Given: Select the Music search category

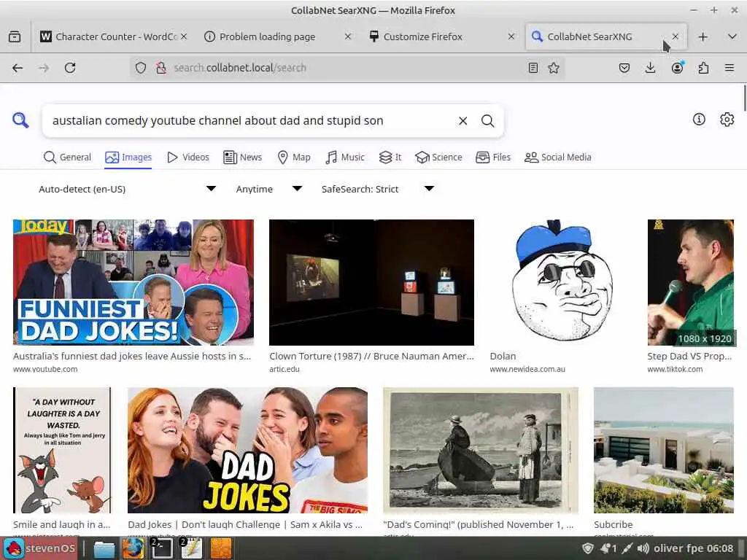Looking at the screenshot, I should click(345, 157).
